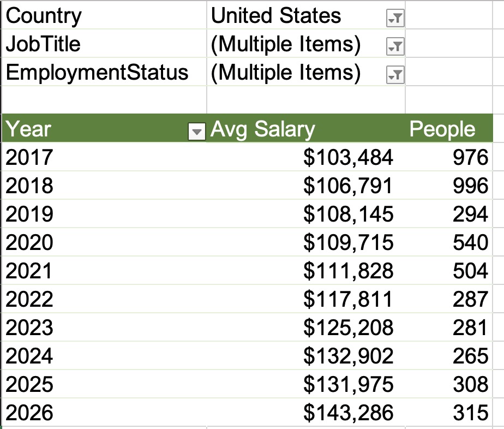Expand the Year column filter arrow
This screenshot has width=504, height=429.
point(196,131)
